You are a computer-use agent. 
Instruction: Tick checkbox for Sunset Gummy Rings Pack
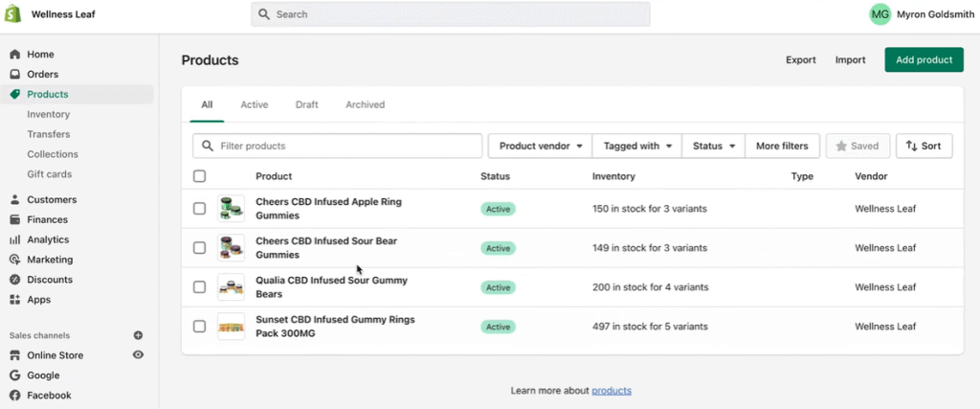tap(199, 326)
